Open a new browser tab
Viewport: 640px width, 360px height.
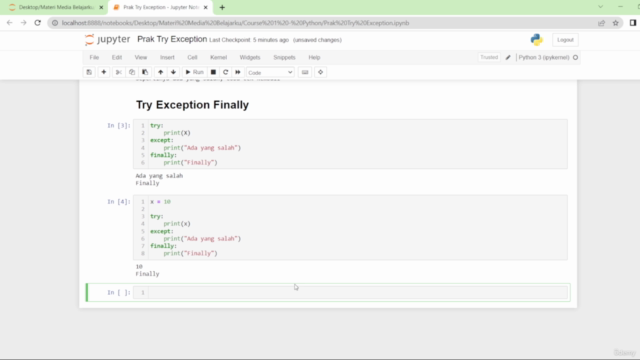tap(222, 7)
